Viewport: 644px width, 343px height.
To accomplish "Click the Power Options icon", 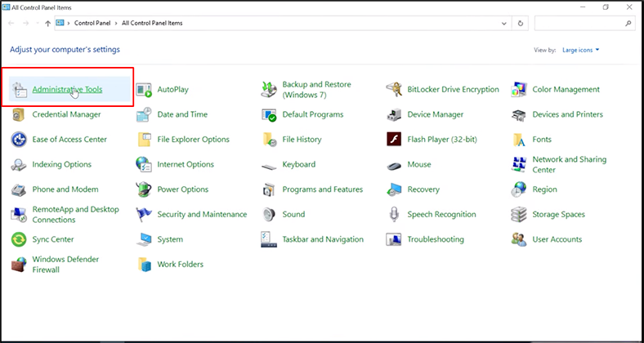I will [144, 189].
